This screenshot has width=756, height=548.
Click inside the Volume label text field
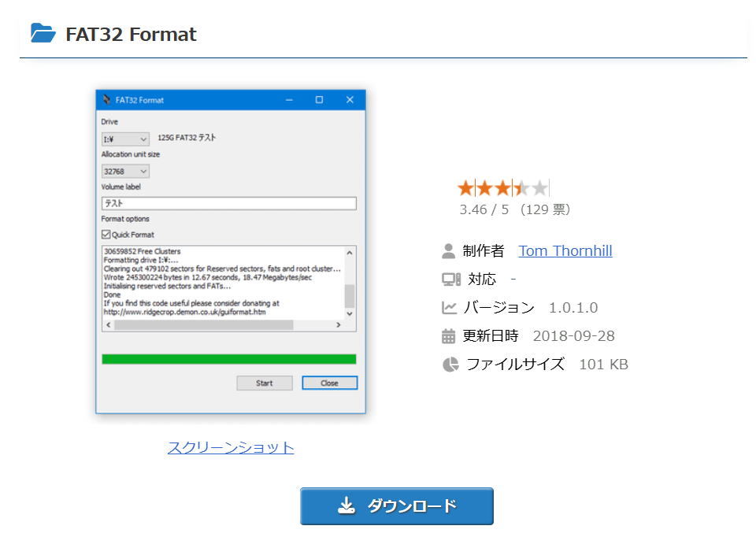pos(228,202)
